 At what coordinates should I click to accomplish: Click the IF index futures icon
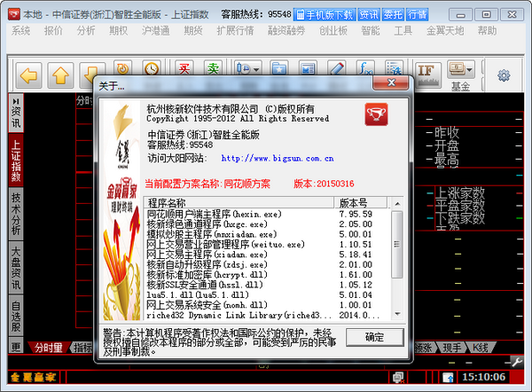pos(428,75)
